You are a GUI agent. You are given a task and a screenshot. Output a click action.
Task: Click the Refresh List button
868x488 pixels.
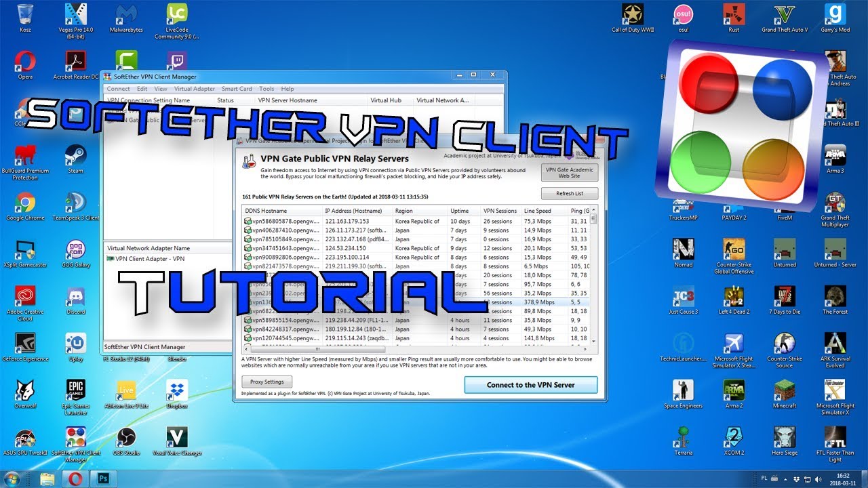tap(570, 193)
